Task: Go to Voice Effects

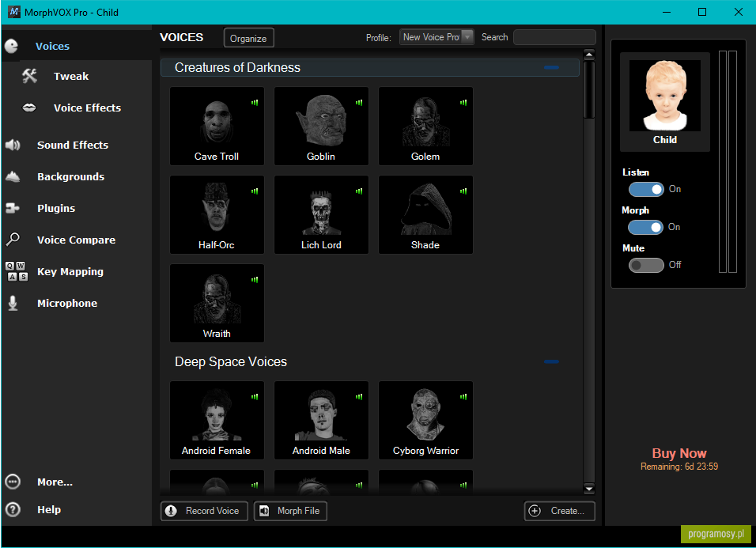Action: coord(87,108)
